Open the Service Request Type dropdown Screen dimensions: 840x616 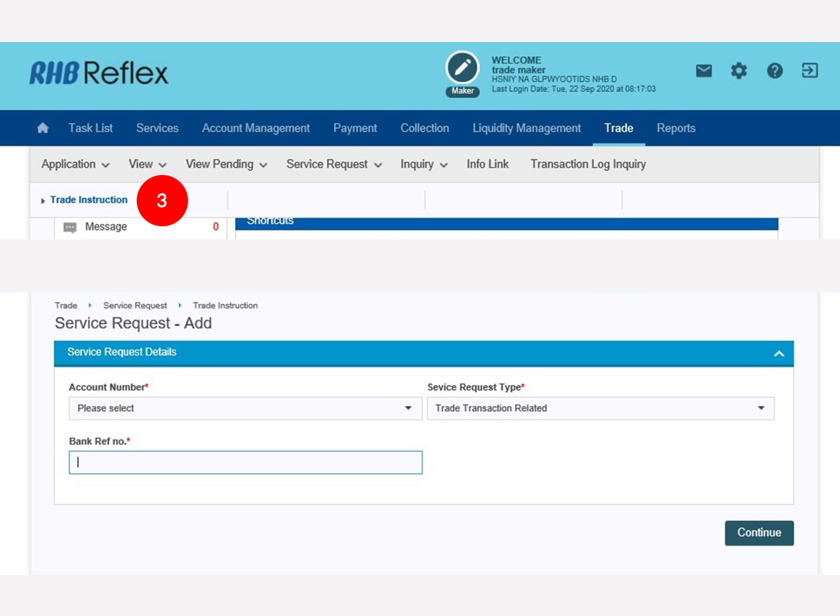pyautogui.click(x=600, y=408)
